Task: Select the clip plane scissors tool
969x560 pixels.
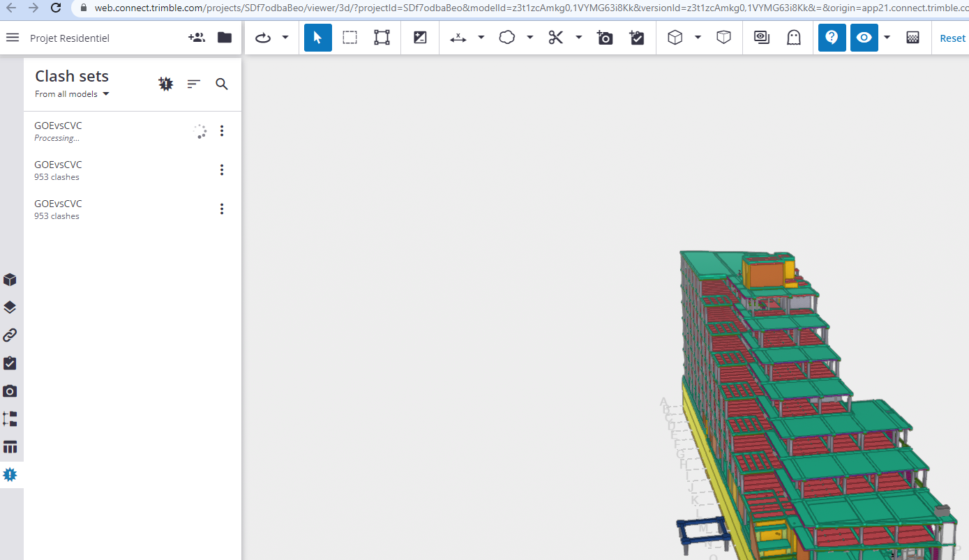Action: pyautogui.click(x=555, y=38)
